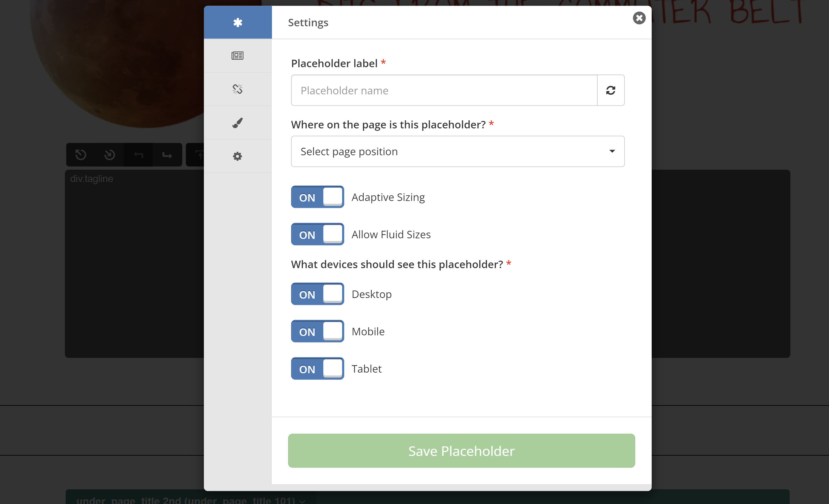The height and width of the screenshot is (504, 829).
Task: Open the gear icon tab in sidebar
Action: pos(238,156)
